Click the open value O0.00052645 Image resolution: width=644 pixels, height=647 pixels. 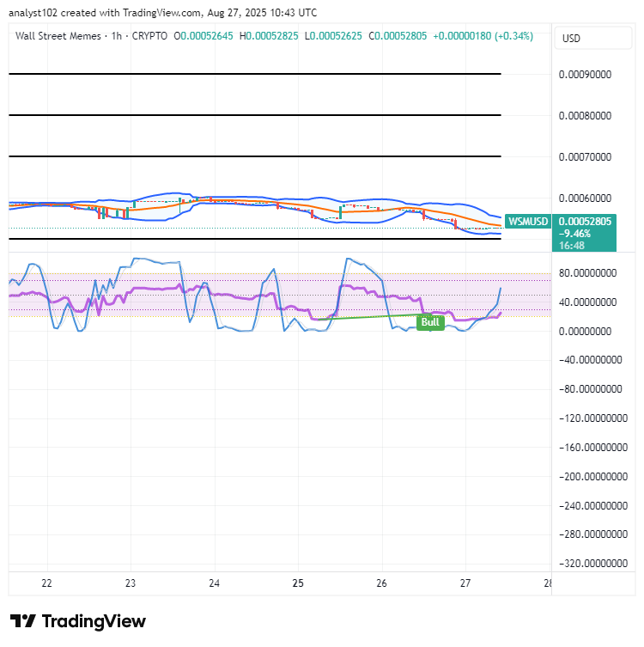coord(204,36)
